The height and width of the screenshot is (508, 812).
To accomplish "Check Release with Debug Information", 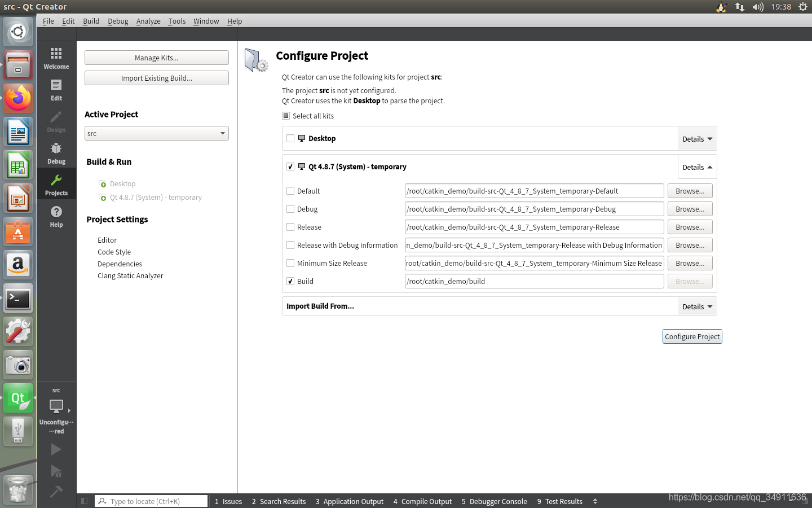I will point(290,245).
